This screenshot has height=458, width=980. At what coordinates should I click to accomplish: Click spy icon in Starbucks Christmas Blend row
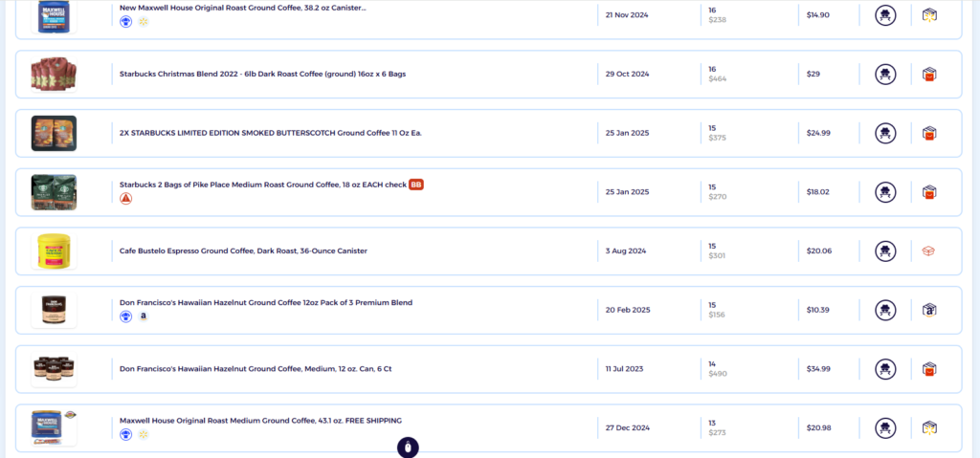click(x=885, y=74)
